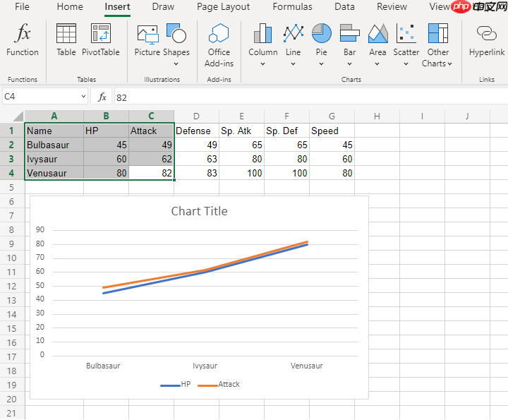Switch to the Home tab
Image resolution: width=508 pixels, height=420 pixels.
(70, 6)
